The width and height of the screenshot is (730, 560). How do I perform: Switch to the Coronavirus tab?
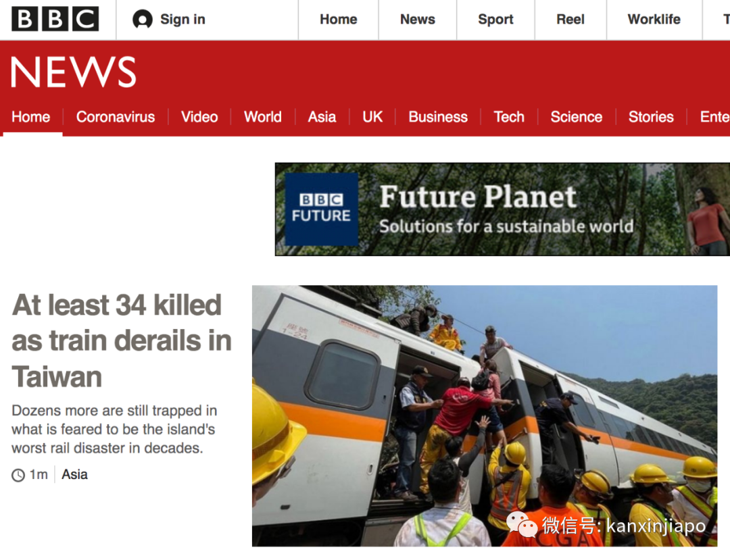point(116,117)
